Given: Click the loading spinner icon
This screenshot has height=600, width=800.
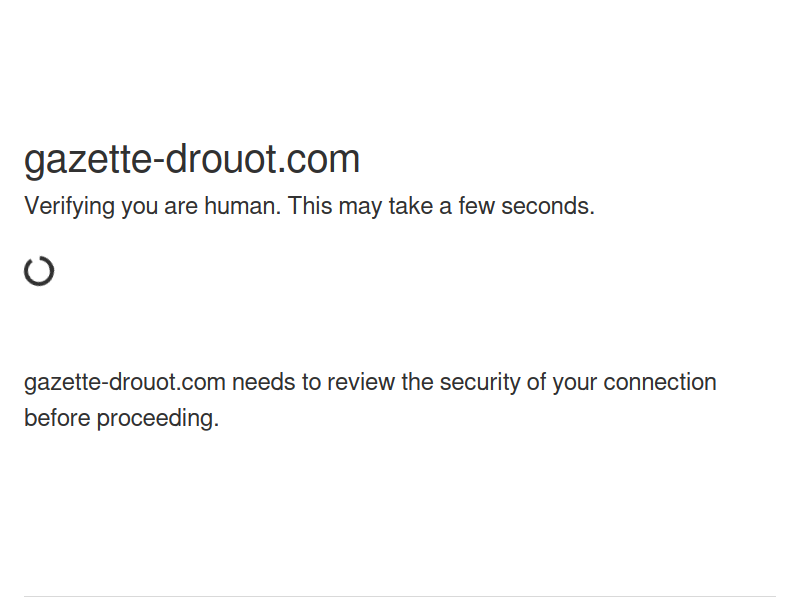Looking at the screenshot, I should coord(39,271).
